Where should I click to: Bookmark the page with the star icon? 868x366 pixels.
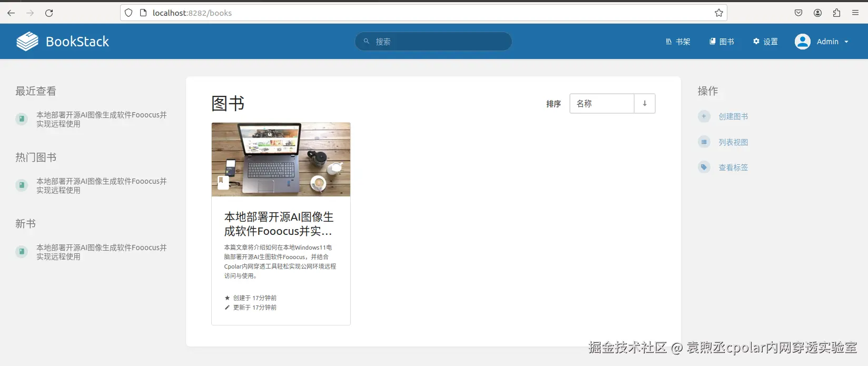tap(719, 13)
